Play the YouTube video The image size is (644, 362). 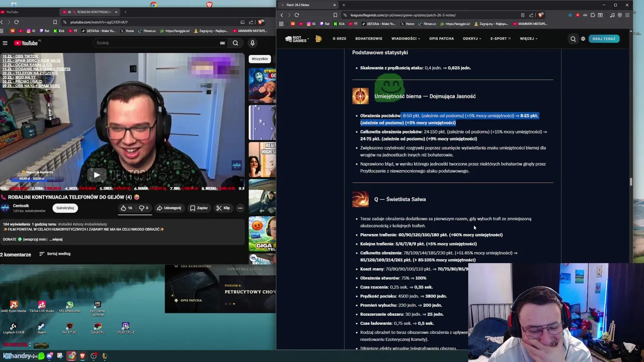[96, 175]
